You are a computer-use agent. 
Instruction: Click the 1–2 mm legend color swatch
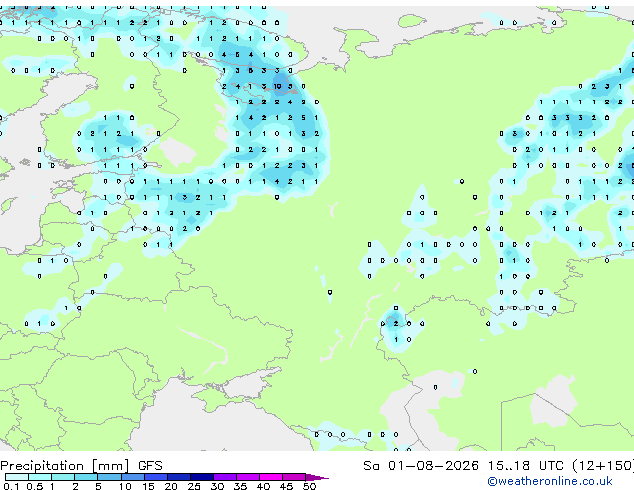63,477
